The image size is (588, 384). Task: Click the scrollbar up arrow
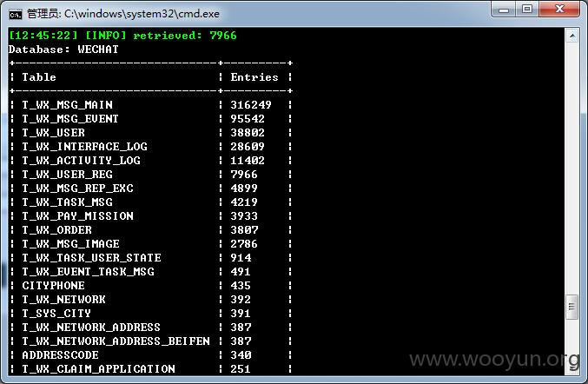coord(571,36)
